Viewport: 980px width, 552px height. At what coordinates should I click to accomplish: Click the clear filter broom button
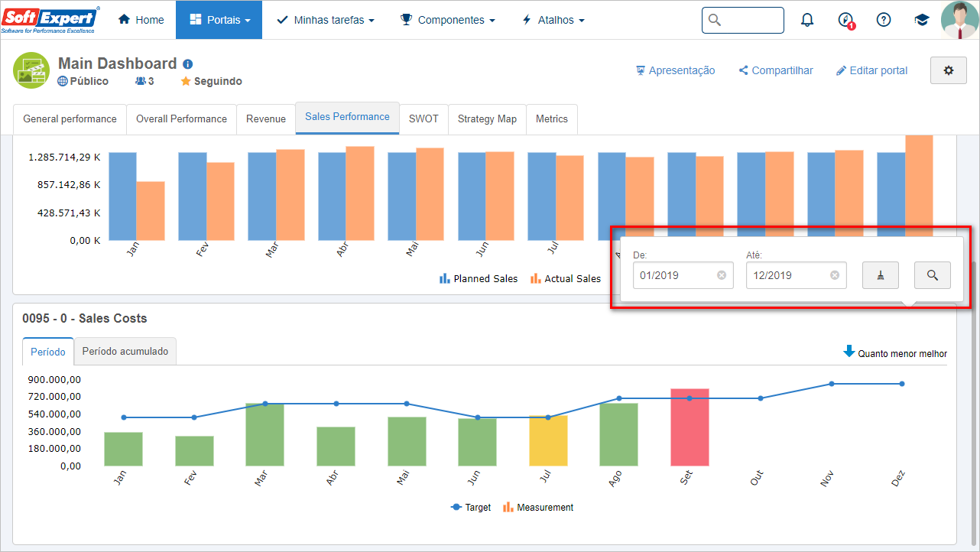pos(881,275)
